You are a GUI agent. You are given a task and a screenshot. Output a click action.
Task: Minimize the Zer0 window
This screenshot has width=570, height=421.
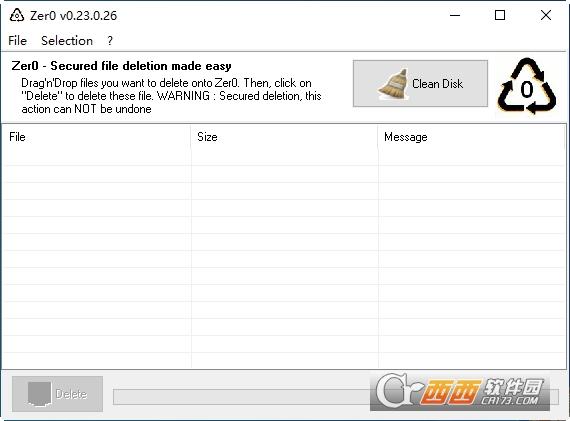[455, 15]
